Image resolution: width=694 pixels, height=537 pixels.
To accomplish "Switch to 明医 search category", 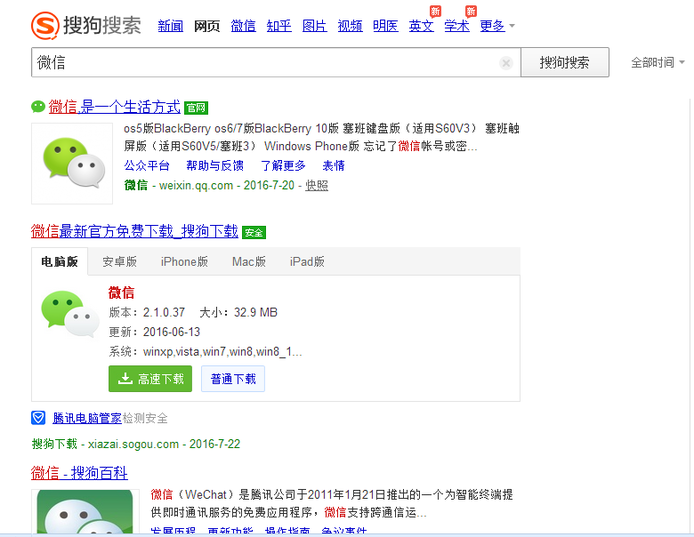I will [386, 26].
